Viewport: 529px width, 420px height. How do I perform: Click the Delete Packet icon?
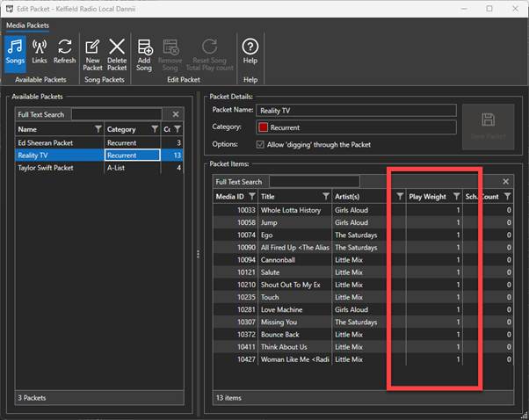click(117, 53)
